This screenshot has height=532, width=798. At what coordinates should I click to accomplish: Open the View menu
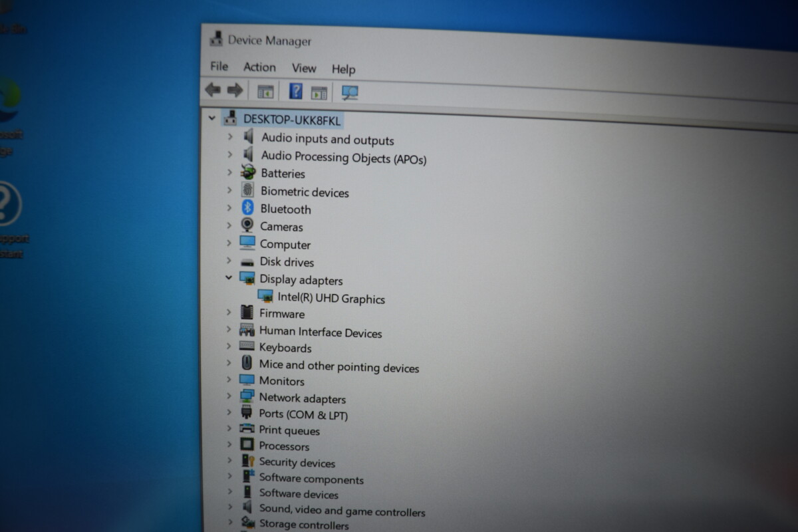point(304,68)
